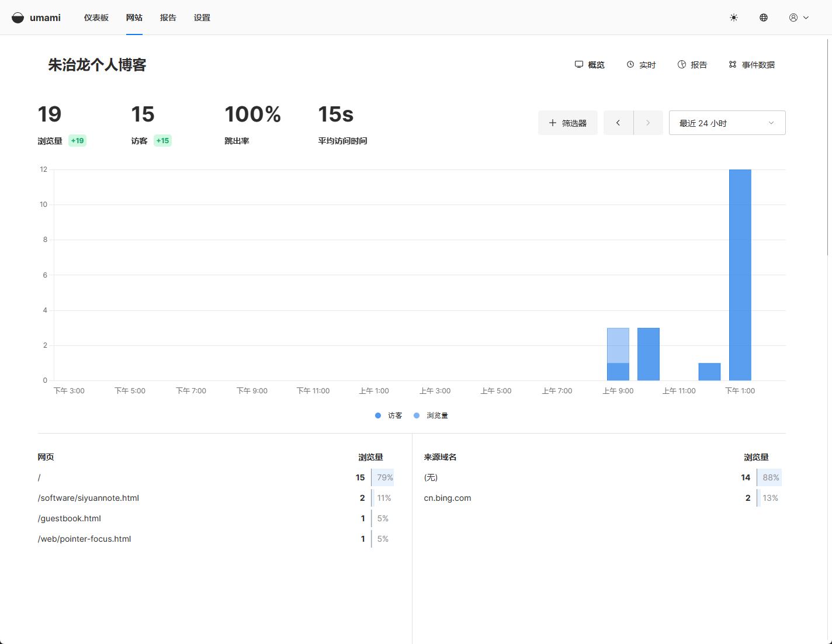Click the 事件数据 nodes icon
The height and width of the screenshot is (644, 832).
point(733,64)
